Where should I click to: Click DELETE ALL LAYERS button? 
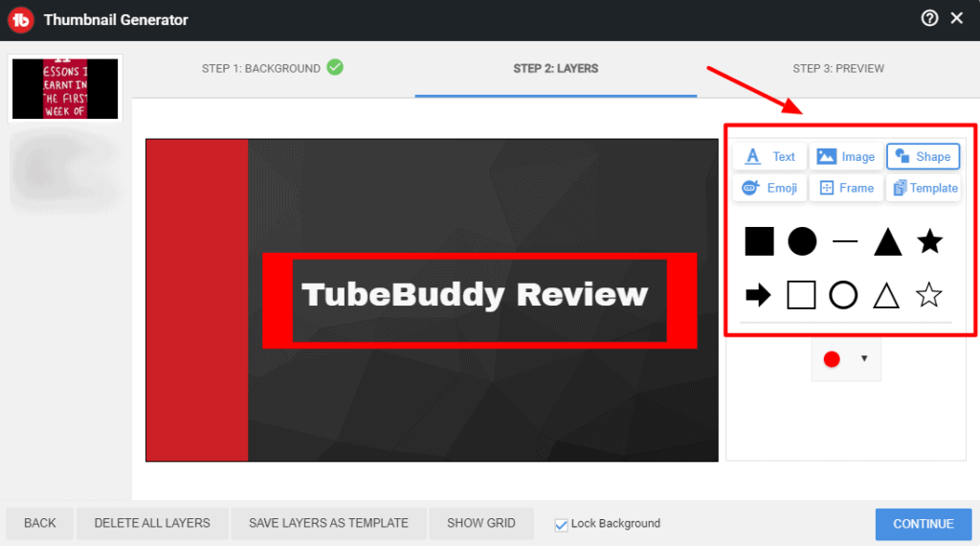point(152,523)
